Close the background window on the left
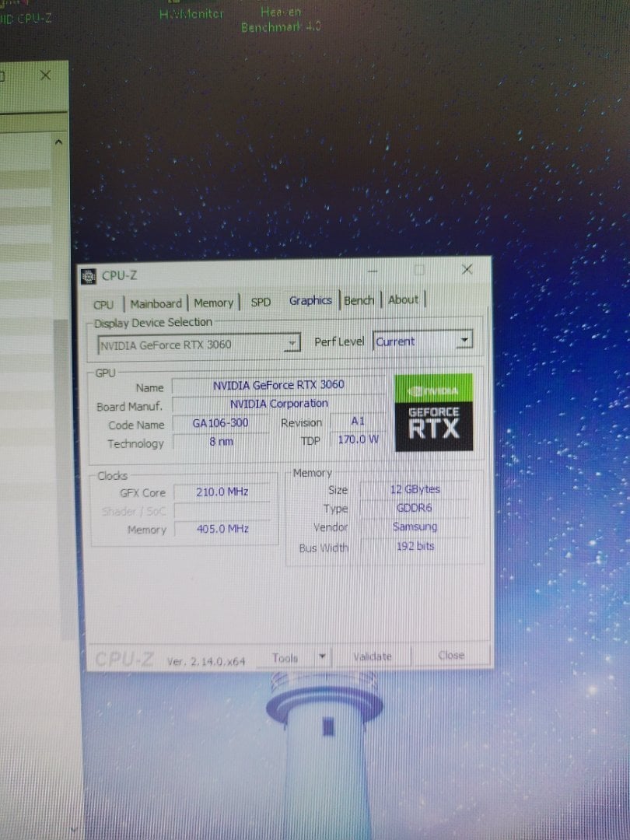Viewport: 630px width, 840px height. 46,75
